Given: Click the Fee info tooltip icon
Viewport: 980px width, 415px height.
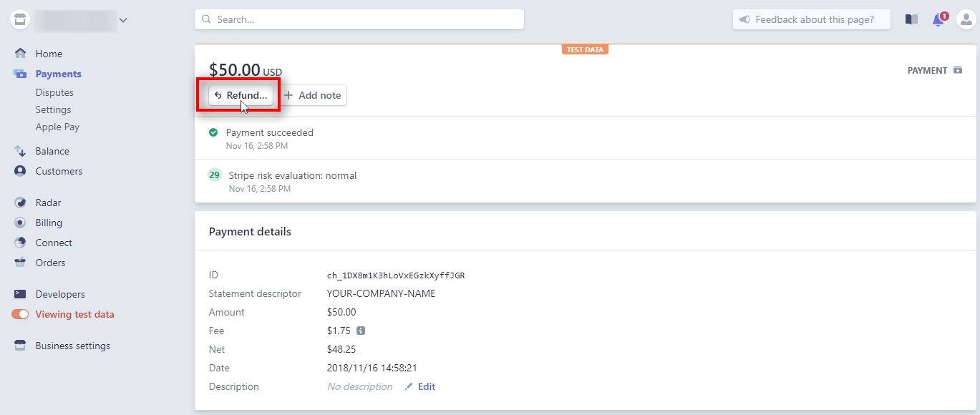Looking at the screenshot, I should (x=361, y=331).
